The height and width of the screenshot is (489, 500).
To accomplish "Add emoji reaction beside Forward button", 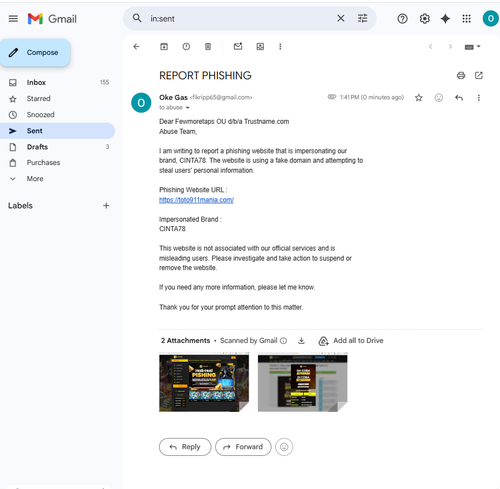I will tap(284, 447).
